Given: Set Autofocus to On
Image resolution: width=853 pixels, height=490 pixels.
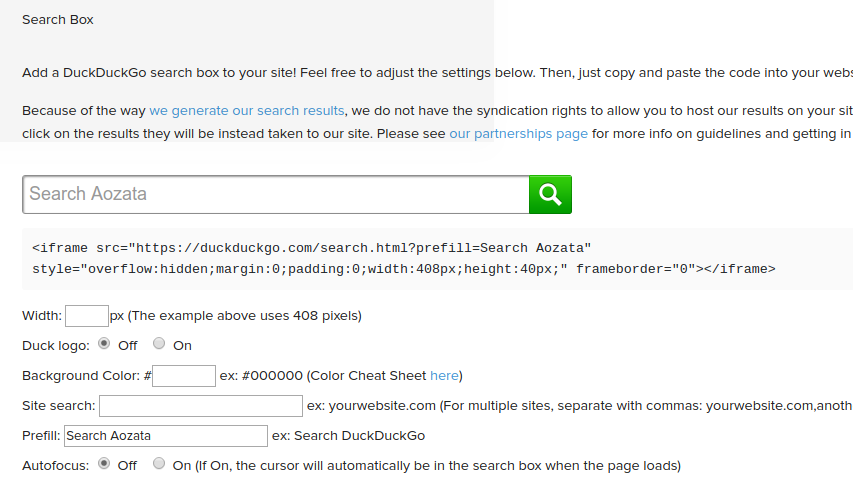Looking at the screenshot, I should (x=159, y=464).
